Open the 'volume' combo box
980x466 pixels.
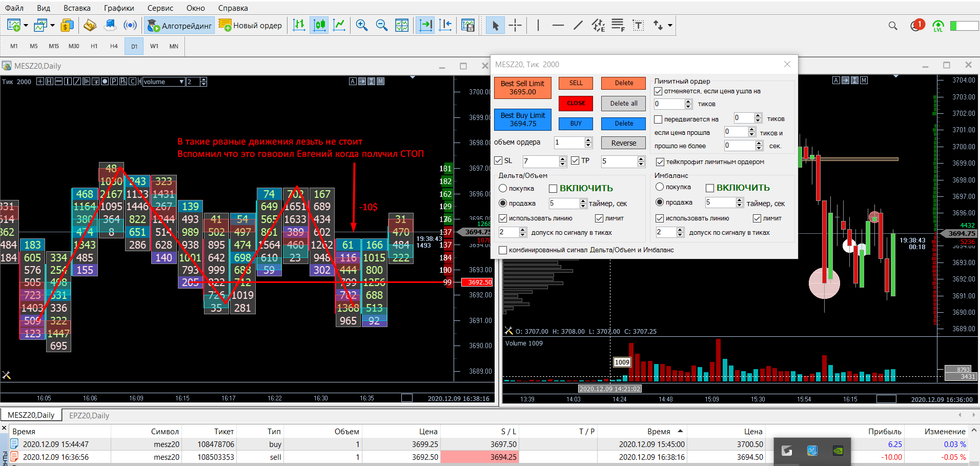[164, 82]
